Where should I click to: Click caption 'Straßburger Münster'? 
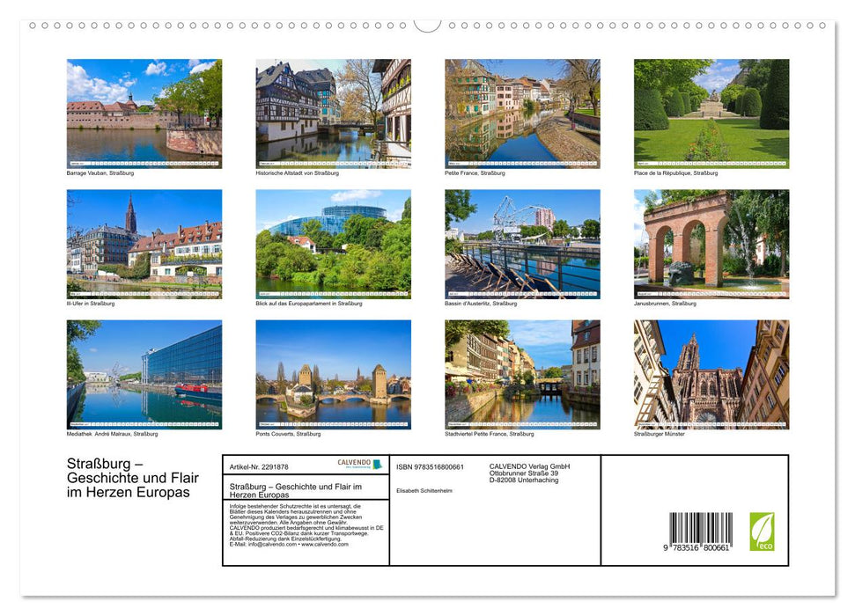point(659,435)
